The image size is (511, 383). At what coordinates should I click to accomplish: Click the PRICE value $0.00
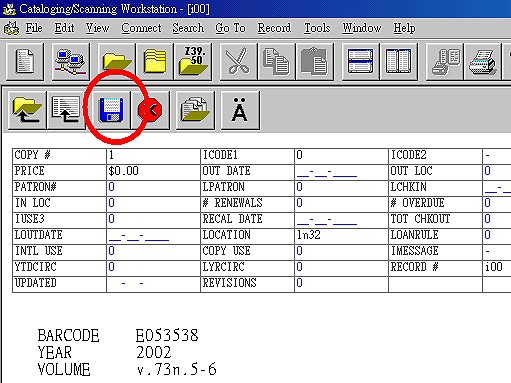click(x=153, y=172)
